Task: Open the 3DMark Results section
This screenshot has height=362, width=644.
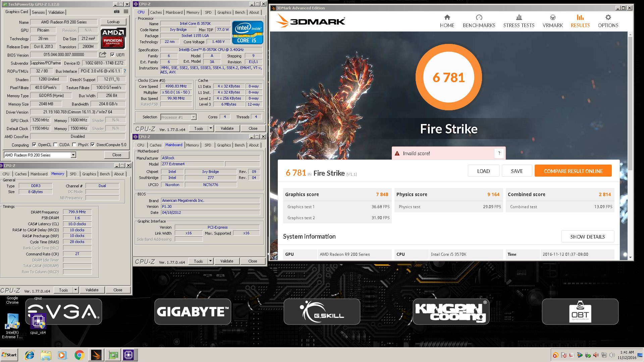Action: click(x=580, y=21)
